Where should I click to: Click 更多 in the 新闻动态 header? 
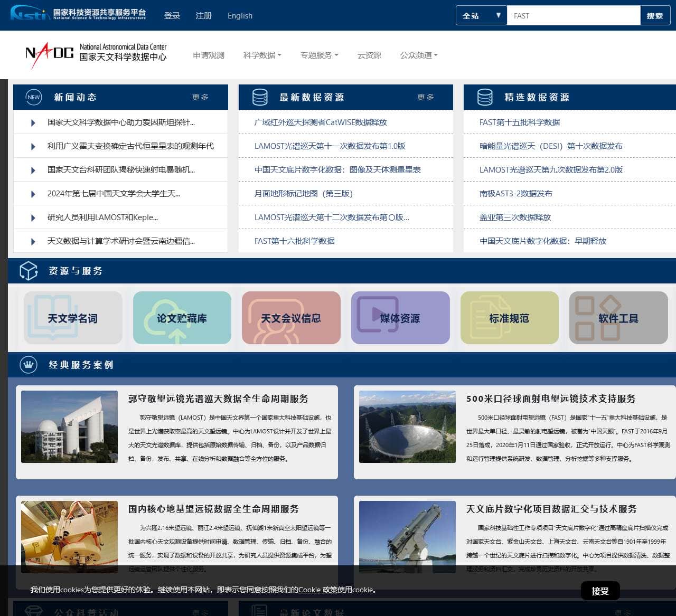(200, 97)
